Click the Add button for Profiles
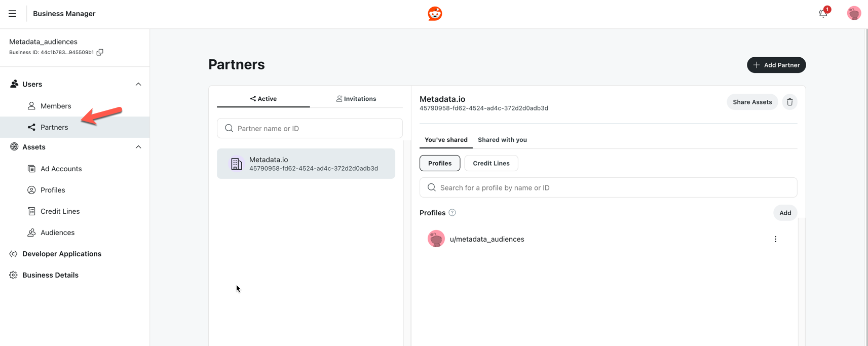This screenshot has width=868, height=346. point(785,213)
